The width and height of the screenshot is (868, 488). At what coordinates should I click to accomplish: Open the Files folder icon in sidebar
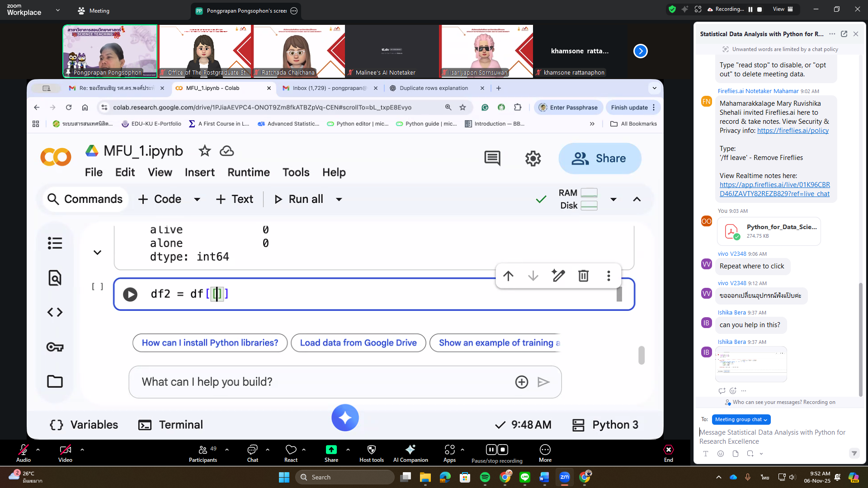point(55,381)
